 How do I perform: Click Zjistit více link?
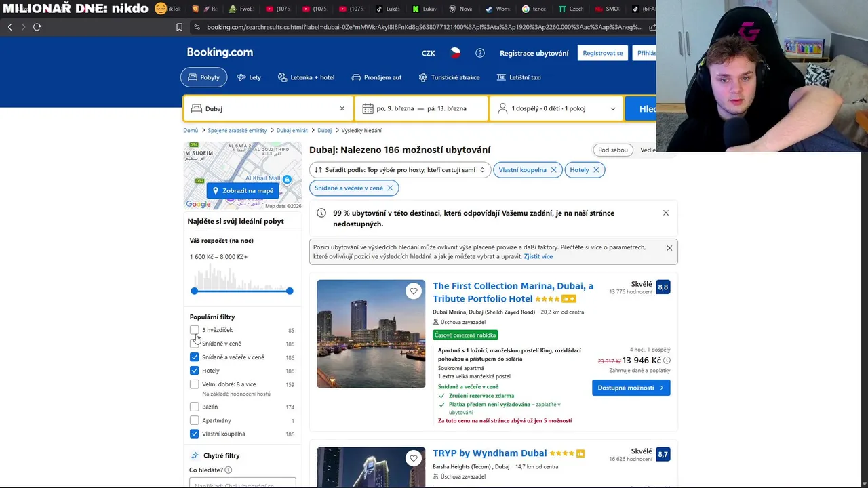coord(538,256)
